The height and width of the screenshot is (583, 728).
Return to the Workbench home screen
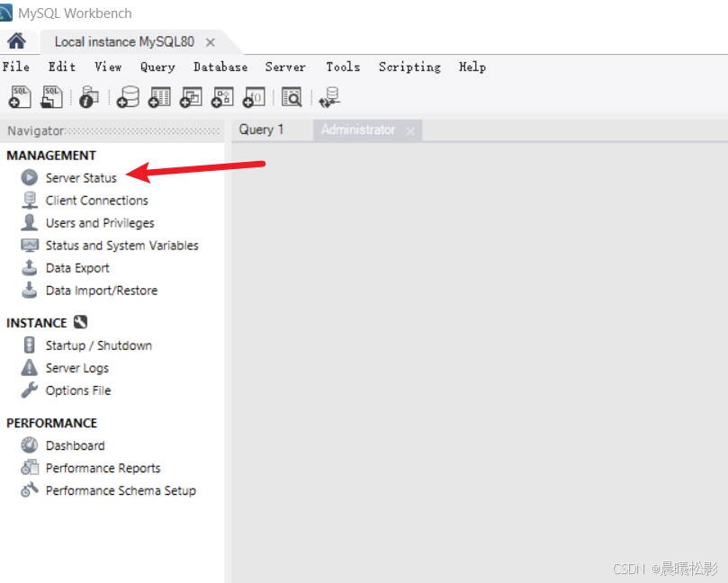tap(14, 40)
